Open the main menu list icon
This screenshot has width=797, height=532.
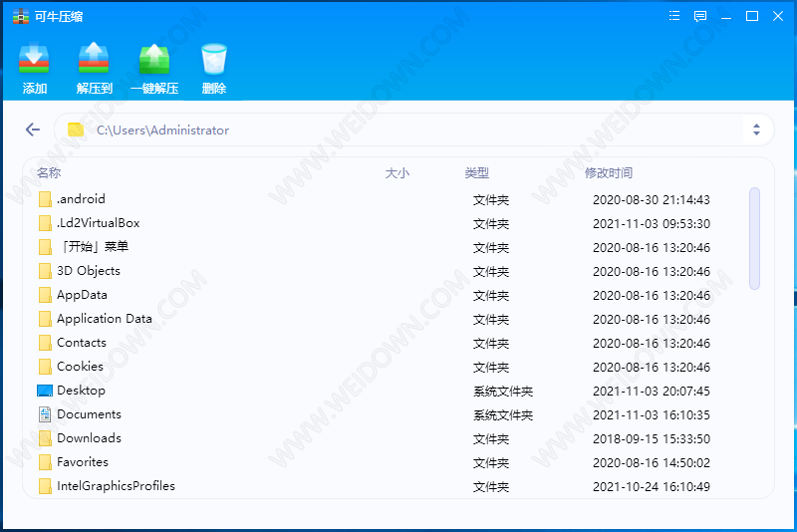pos(674,16)
